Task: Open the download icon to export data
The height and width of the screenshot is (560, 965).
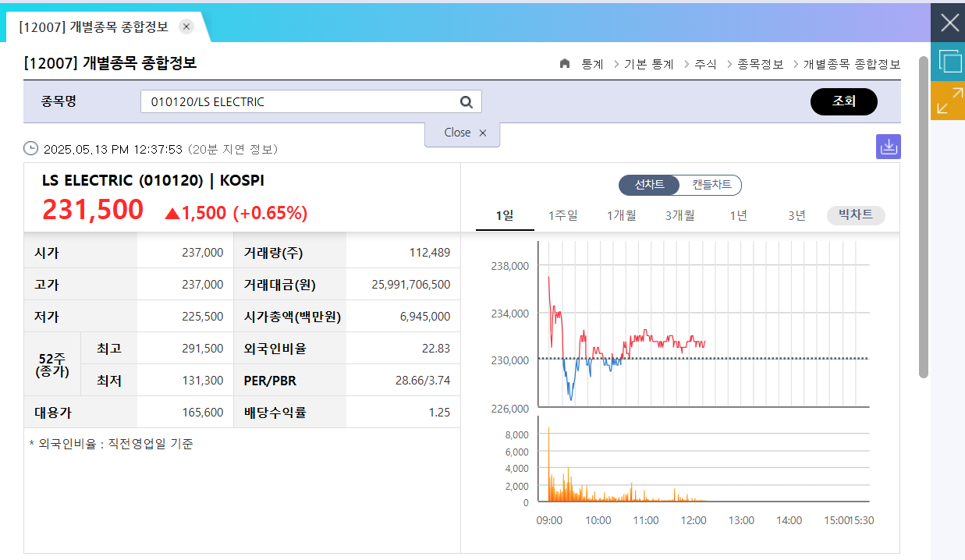Action: (x=888, y=146)
